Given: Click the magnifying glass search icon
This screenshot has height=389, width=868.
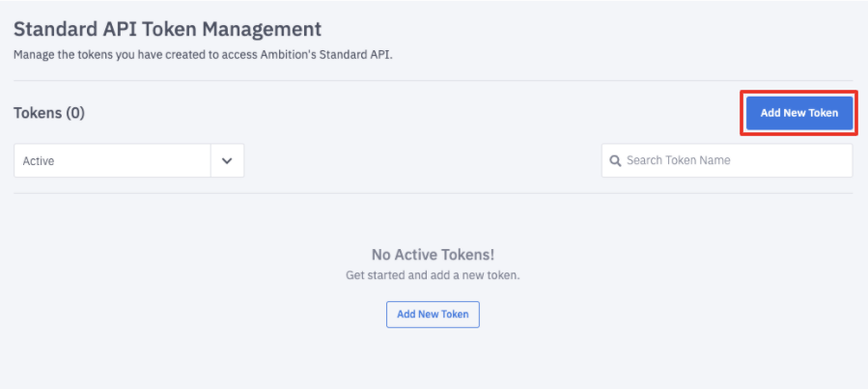Looking at the screenshot, I should pos(615,160).
